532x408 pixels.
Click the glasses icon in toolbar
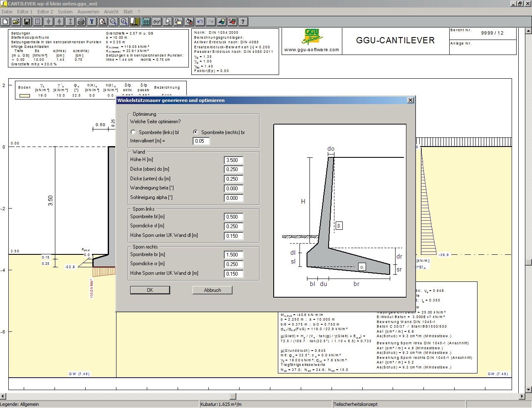point(157,22)
